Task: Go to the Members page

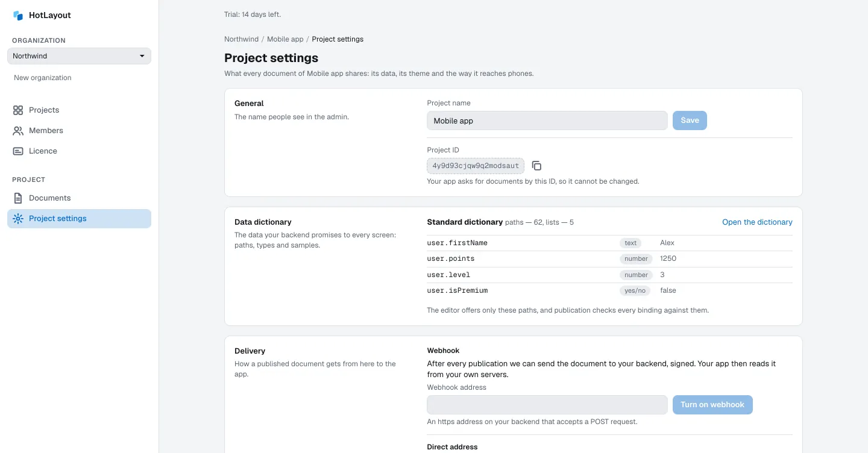Action: tap(79, 131)
